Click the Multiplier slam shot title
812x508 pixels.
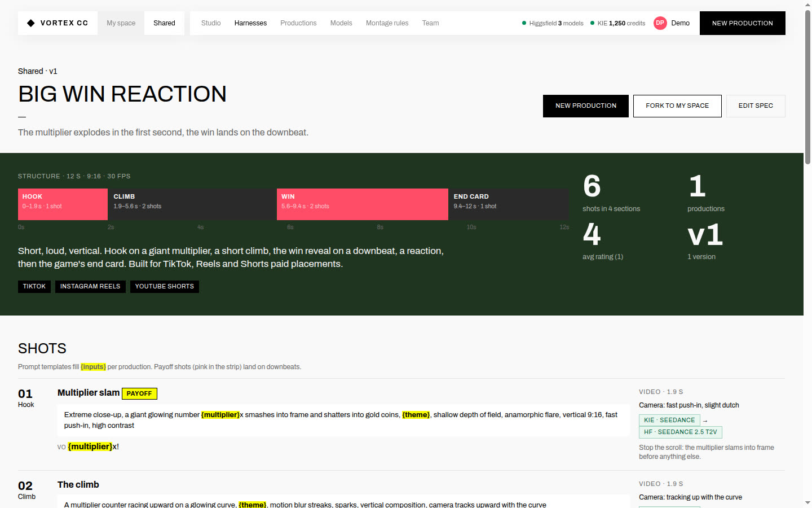pyautogui.click(x=89, y=393)
